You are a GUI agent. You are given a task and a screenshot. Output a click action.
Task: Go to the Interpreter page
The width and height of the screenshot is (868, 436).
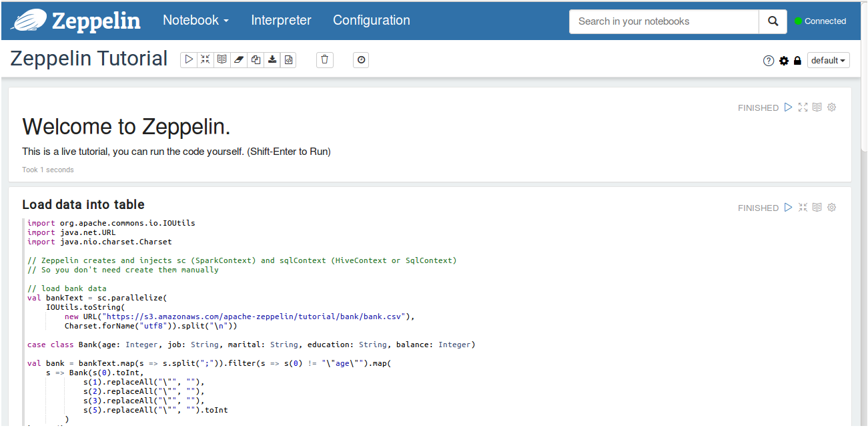[281, 20]
